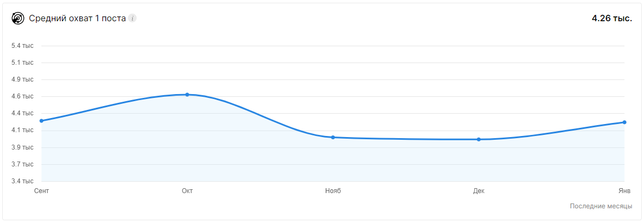Click the info icon beside the title
This screenshot has height=223, width=644.
(132, 18)
